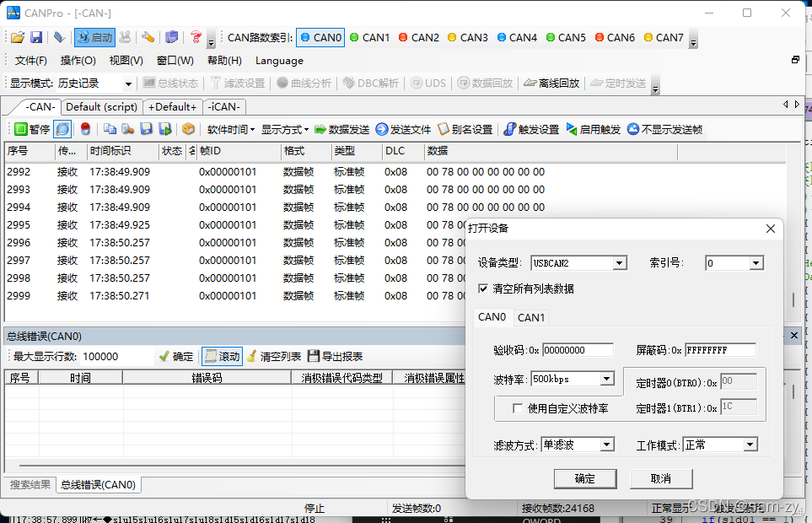Screen dimensions: 812x523
Task: Open 触发设置 trigger settings
Action: (x=531, y=129)
